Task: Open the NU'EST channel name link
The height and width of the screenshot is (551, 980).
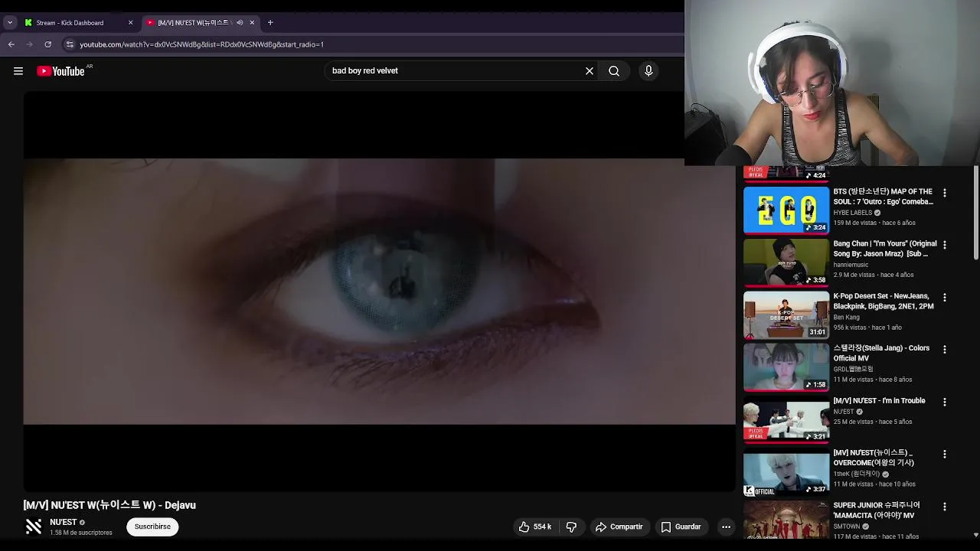Action: pyautogui.click(x=64, y=522)
